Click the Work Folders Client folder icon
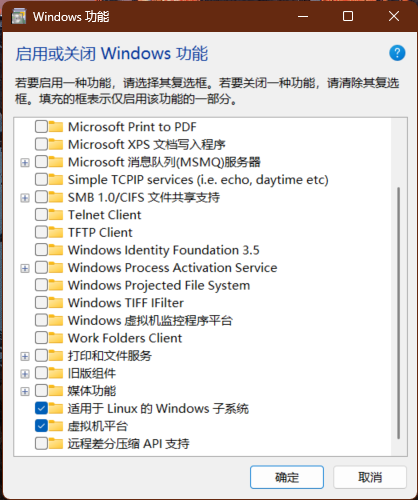The width and height of the screenshot is (418, 500). click(x=56, y=338)
